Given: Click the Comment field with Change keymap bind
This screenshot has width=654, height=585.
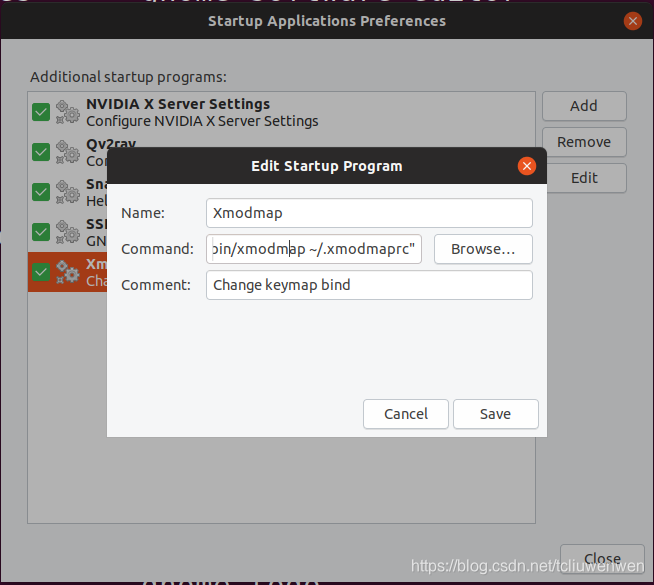Looking at the screenshot, I should 369,285.
